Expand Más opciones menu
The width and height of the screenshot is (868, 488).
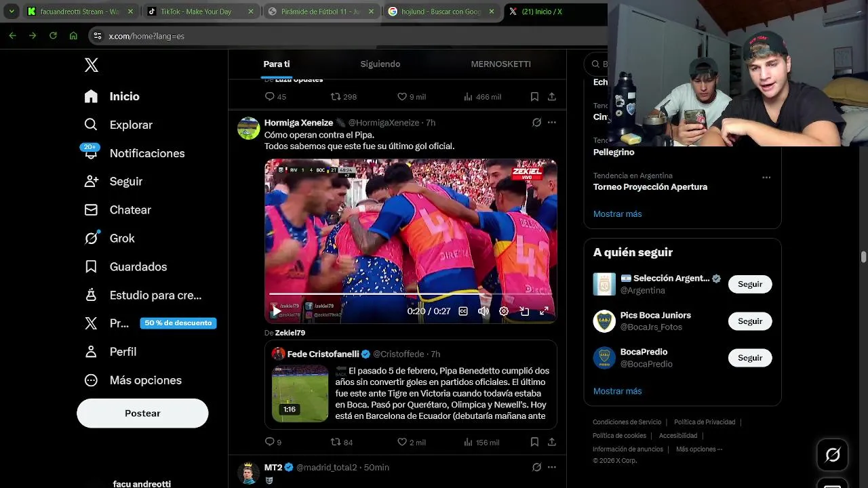133,380
